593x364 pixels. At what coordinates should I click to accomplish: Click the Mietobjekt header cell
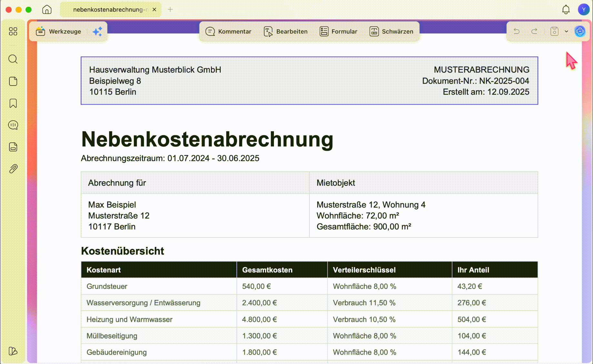pyautogui.click(x=424, y=183)
